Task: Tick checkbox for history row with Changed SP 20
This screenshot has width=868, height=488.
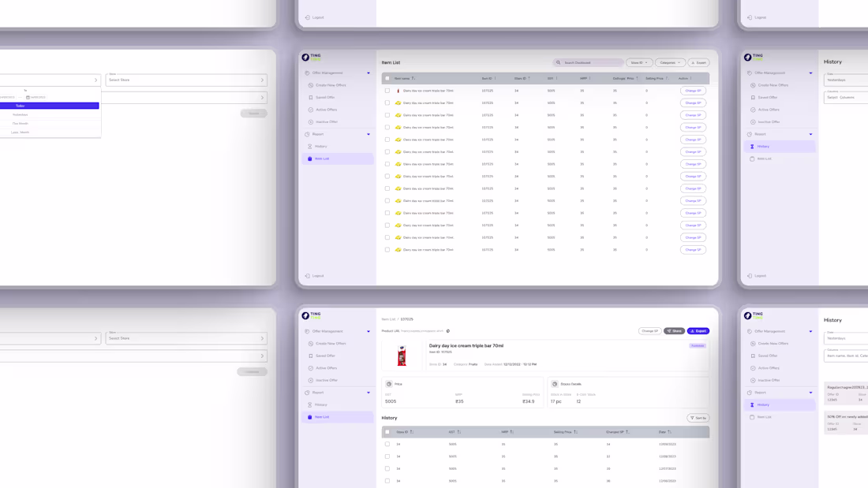Action: [x=387, y=468]
